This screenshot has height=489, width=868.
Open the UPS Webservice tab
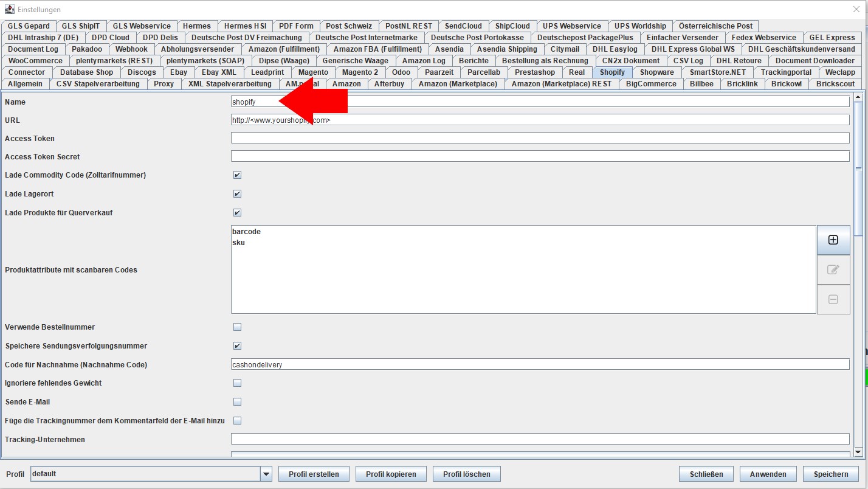click(572, 26)
